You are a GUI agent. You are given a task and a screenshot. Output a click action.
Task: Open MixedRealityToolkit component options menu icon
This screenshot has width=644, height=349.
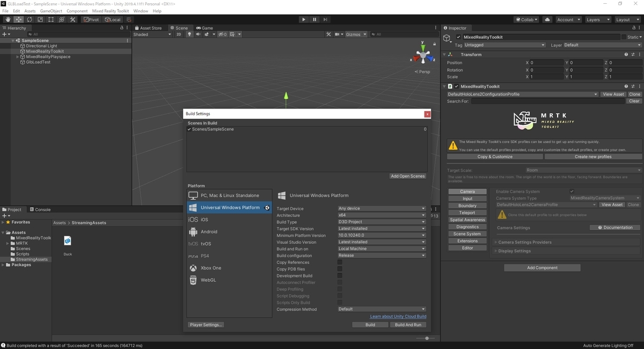click(x=639, y=86)
